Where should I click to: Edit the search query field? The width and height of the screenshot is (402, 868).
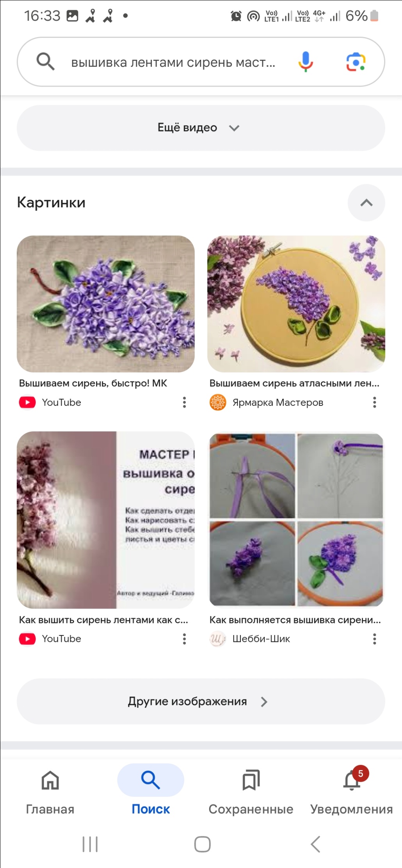[x=173, y=62]
